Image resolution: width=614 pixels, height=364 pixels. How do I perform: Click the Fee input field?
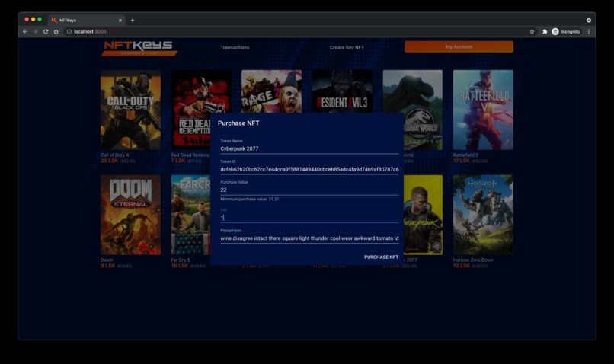click(x=309, y=218)
